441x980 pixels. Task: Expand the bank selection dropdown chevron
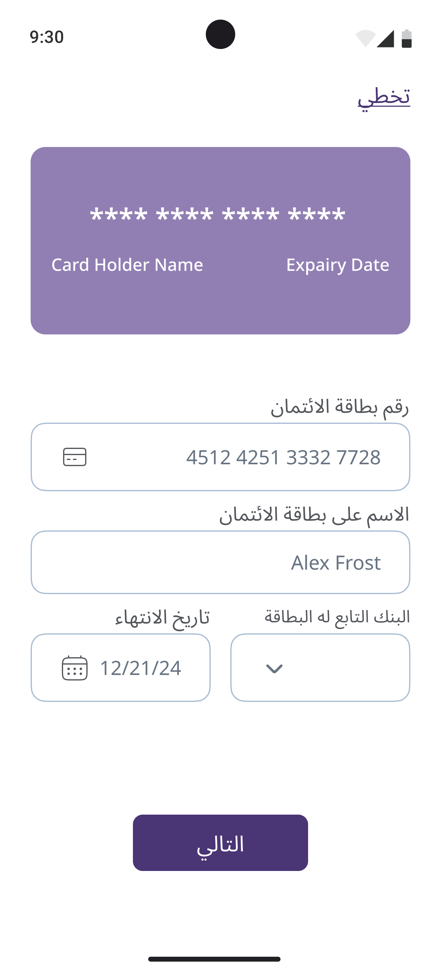tap(274, 669)
